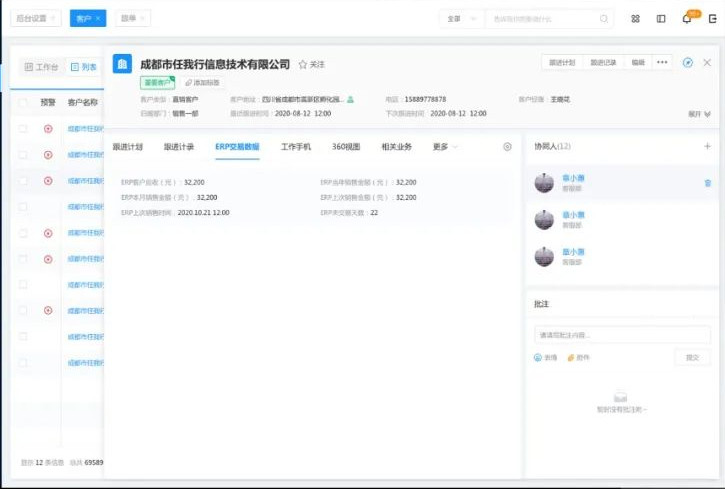The image size is (725, 489).
Task: Click the blue company building icon
Action: 122,64
